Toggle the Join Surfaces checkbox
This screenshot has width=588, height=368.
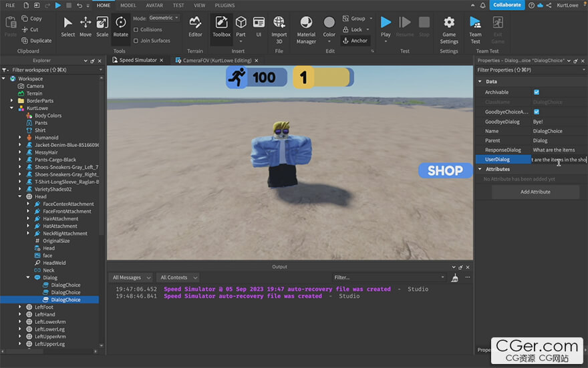tap(136, 41)
